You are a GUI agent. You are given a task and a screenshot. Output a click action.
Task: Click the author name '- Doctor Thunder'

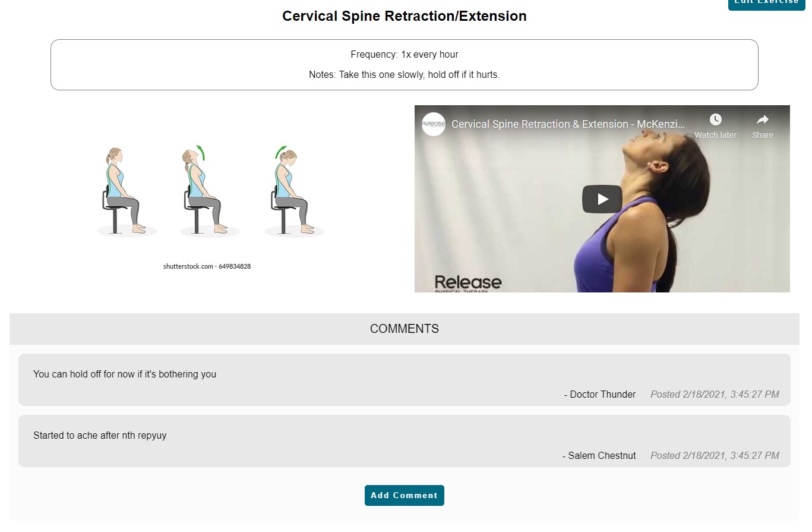600,394
